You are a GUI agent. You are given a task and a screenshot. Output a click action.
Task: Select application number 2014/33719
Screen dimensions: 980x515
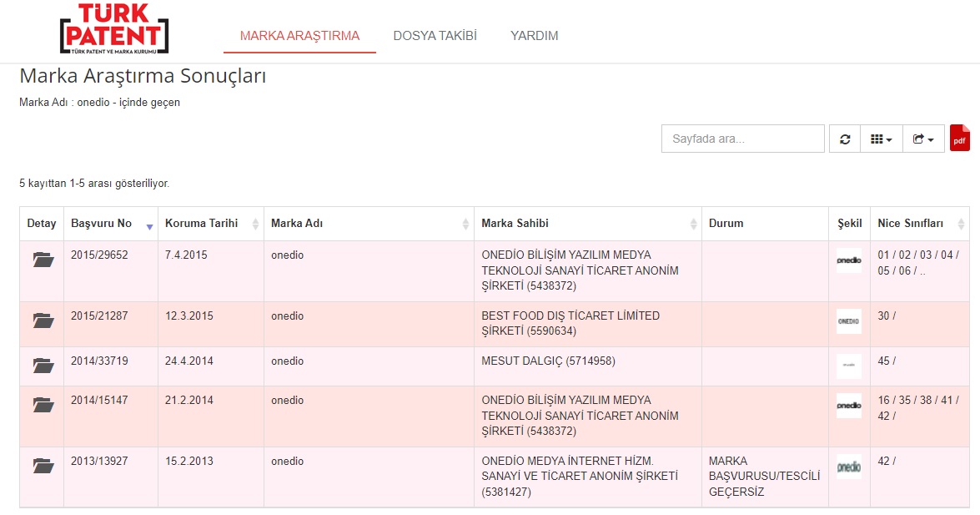pyautogui.click(x=99, y=361)
